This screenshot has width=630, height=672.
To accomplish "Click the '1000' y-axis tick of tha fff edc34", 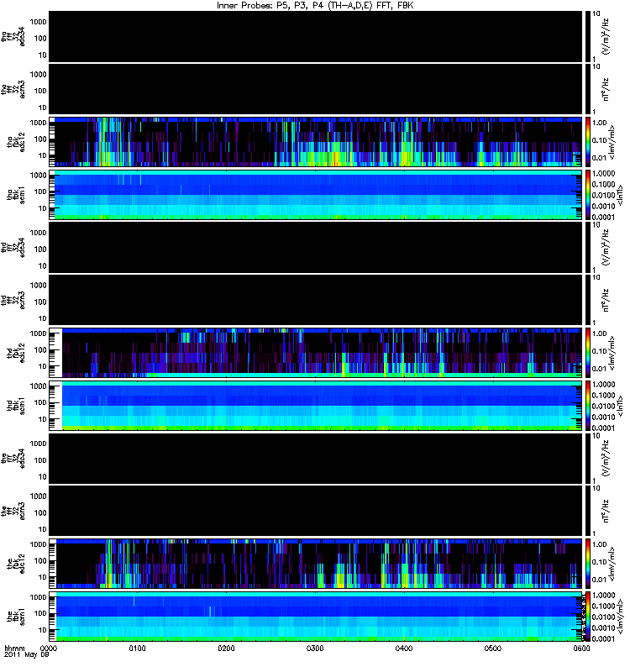I will pyautogui.click(x=39, y=22).
